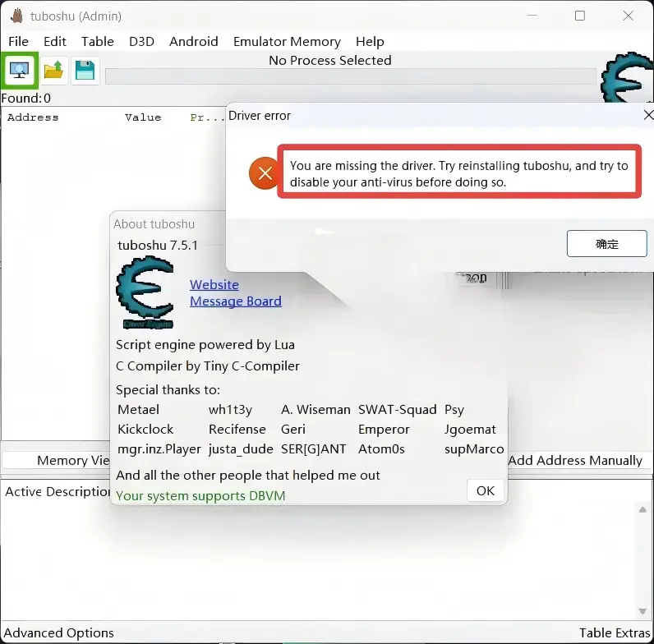The width and height of the screenshot is (654, 644).
Task: Click the Memory View button
Action: click(57, 461)
